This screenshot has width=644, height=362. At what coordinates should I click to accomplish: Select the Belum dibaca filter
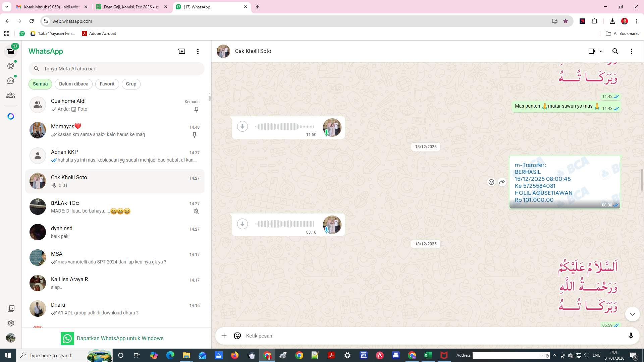[x=73, y=84]
